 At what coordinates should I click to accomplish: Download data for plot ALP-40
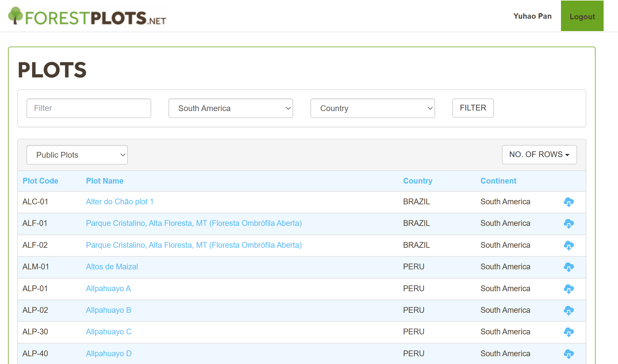tap(569, 354)
